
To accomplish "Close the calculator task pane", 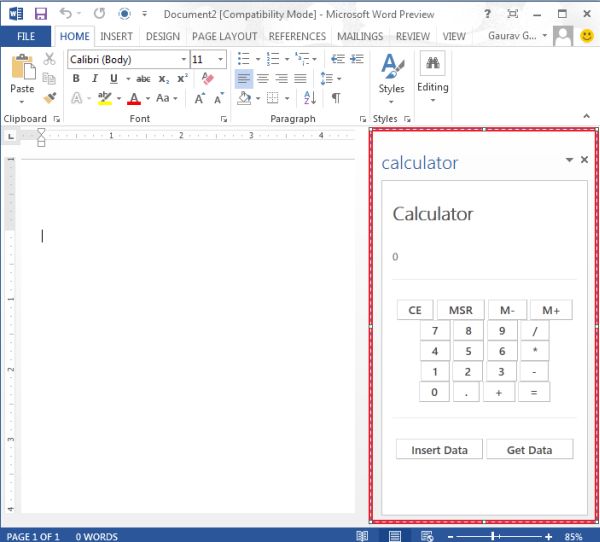I will pos(584,160).
